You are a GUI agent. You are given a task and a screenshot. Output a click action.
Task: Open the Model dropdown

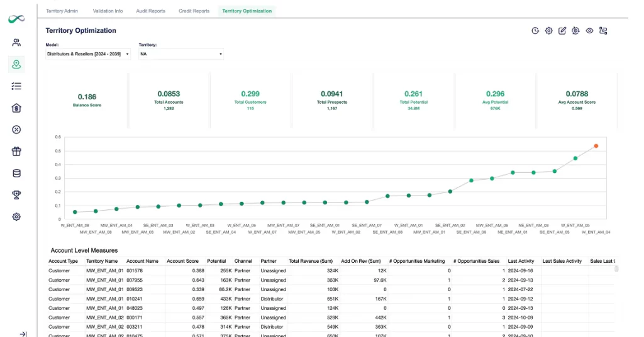point(88,54)
